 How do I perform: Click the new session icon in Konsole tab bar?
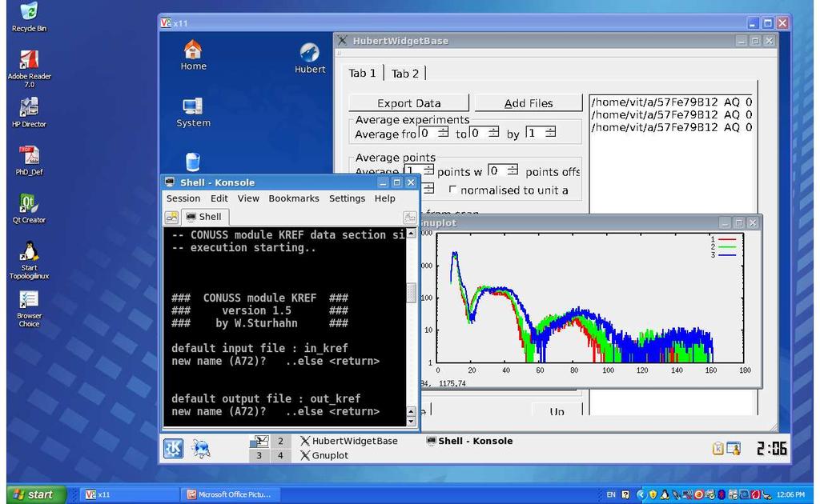[171, 217]
